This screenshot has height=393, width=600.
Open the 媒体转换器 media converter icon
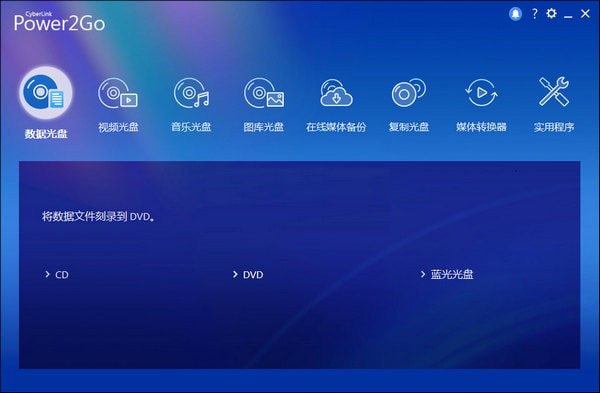pyautogui.click(x=481, y=93)
